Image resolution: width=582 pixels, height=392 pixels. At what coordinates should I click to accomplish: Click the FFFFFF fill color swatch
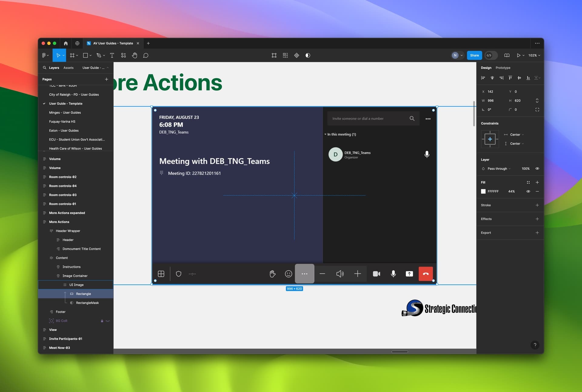483,191
